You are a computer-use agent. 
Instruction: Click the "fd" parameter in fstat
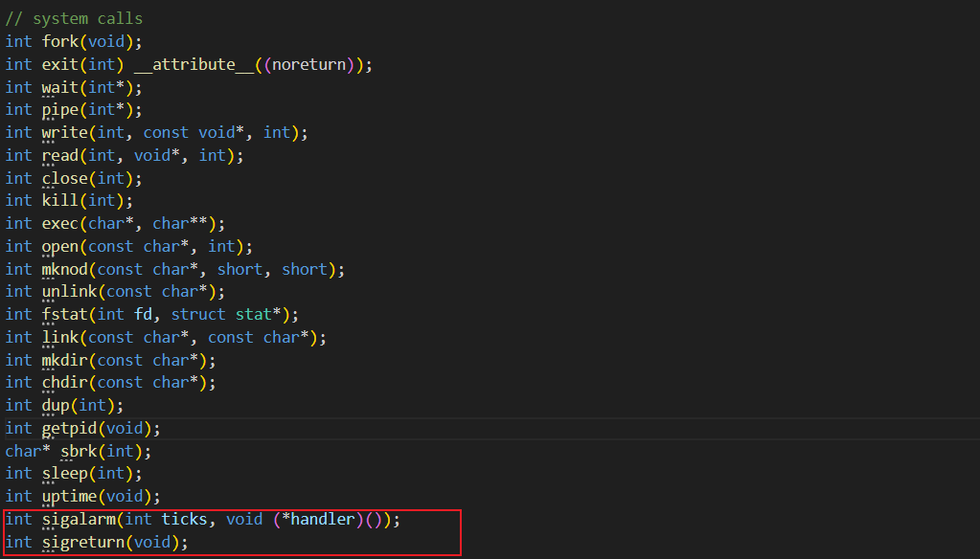(x=143, y=314)
